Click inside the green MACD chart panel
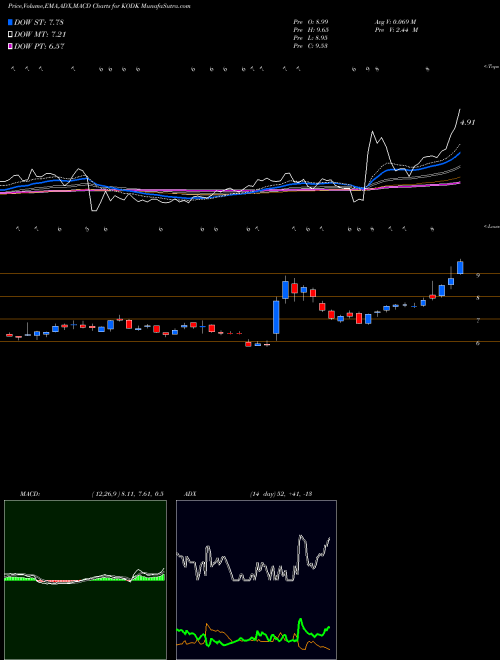 (x=85, y=580)
